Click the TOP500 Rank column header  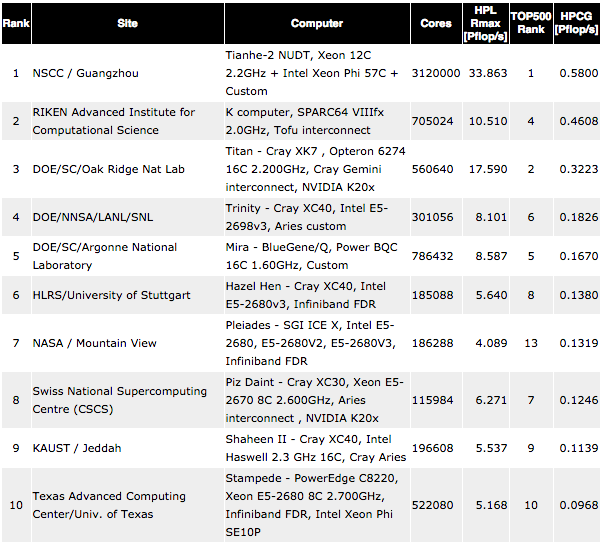click(531, 23)
